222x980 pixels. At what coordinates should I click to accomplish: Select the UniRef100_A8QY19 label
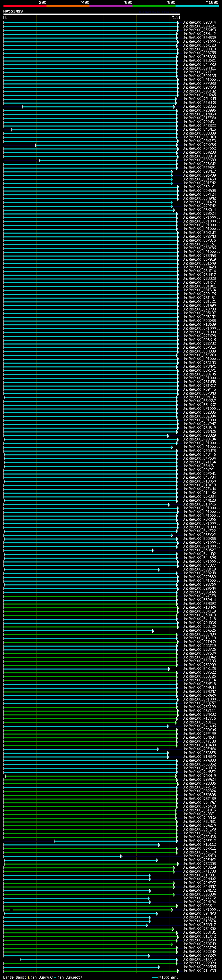coord(199,569)
